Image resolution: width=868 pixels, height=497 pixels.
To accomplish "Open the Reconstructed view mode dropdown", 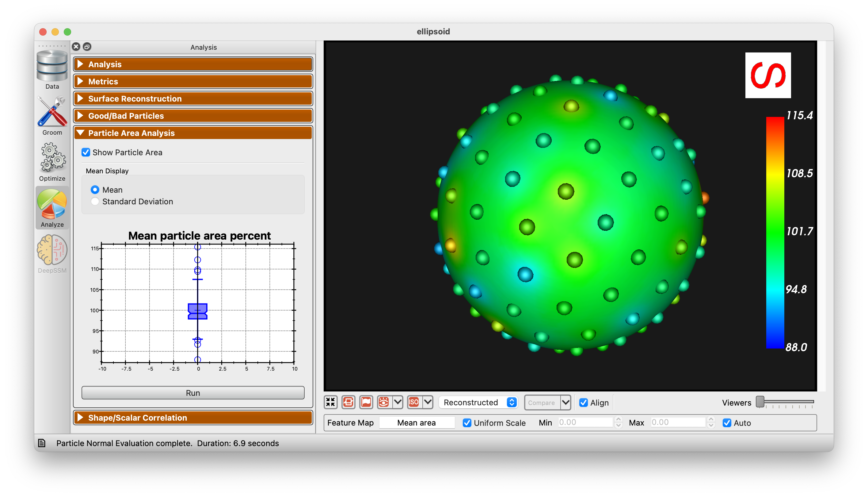I will coord(479,403).
